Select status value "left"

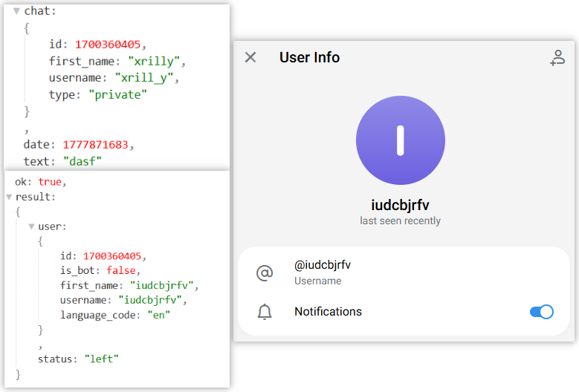pos(102,359)
